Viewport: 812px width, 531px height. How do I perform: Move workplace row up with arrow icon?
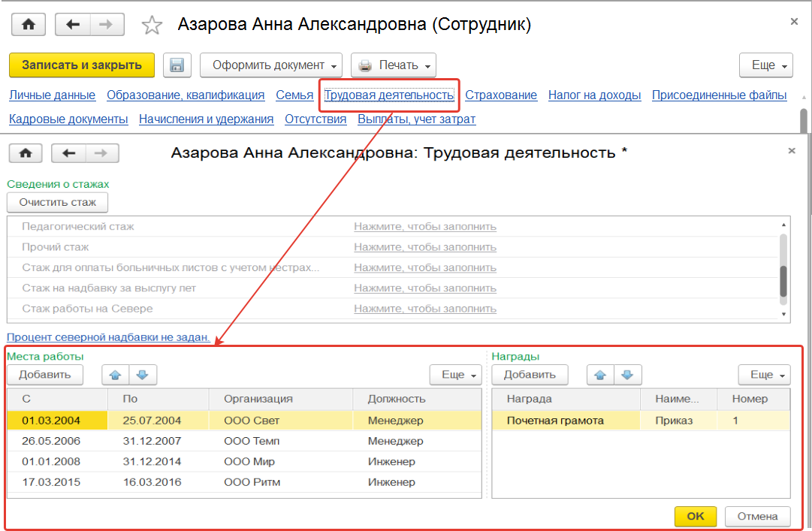[116, 374]
